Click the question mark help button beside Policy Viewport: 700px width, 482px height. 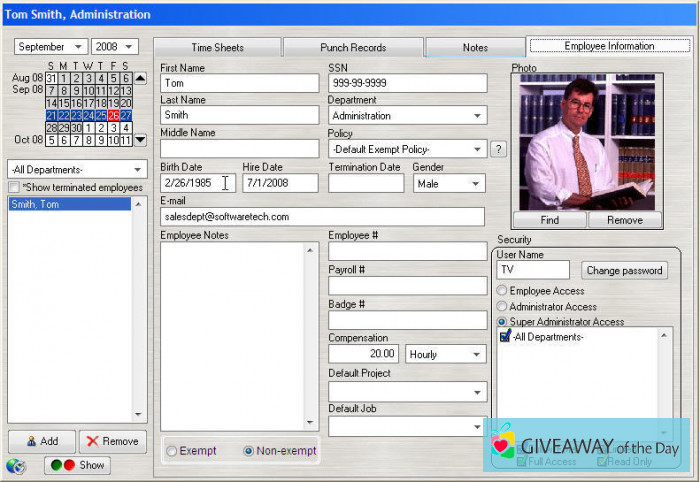tap(498, 149)
